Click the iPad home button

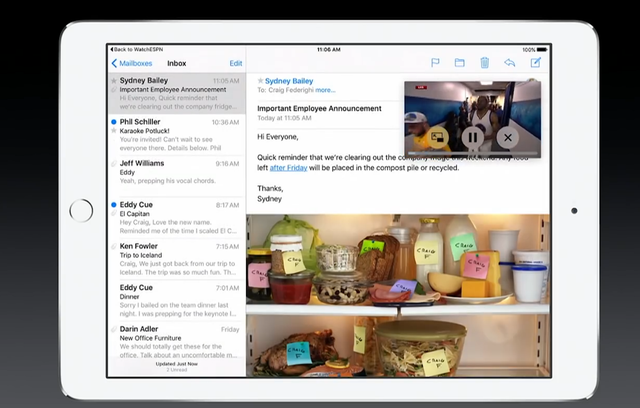coord(81,211)
